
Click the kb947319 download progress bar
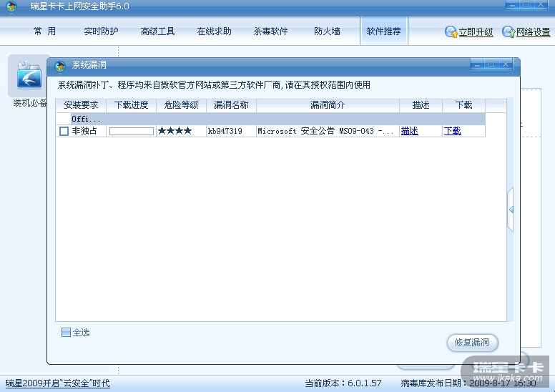click(132, 132)
